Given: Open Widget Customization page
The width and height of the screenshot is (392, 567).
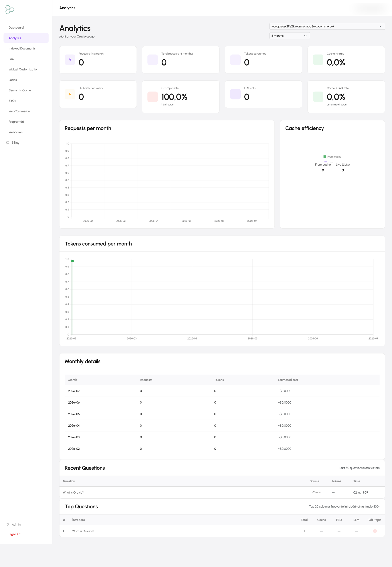Looking at the screenshot, I should [26, 69].
